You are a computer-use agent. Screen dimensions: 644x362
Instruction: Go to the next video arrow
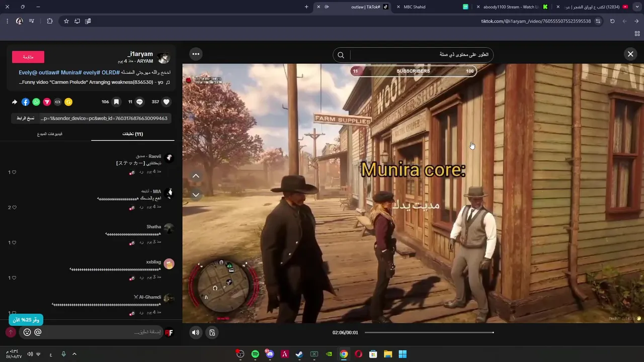[x=196, y=195]
